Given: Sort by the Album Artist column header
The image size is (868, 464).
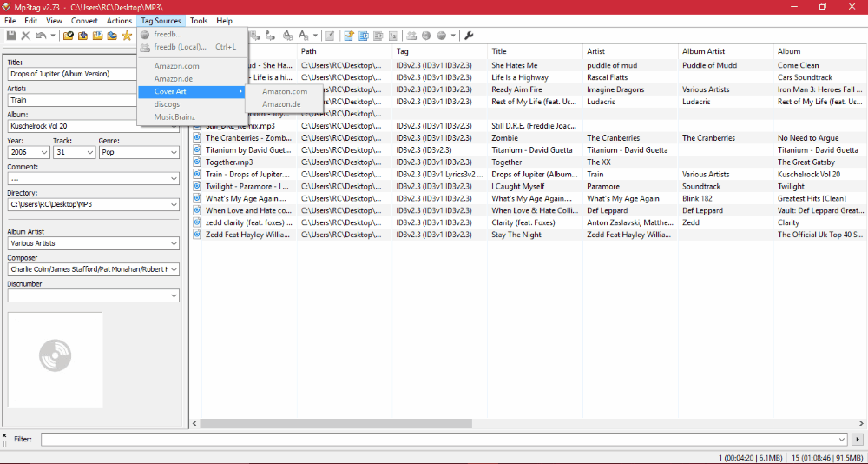Looking at the screenshot, I should (x=726, y=51).
